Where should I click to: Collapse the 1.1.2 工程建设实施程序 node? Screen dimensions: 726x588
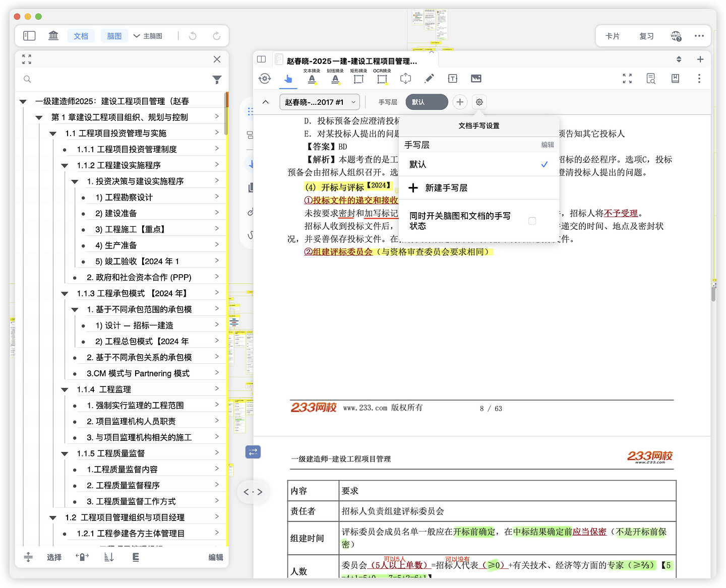(x=65, y=165)
